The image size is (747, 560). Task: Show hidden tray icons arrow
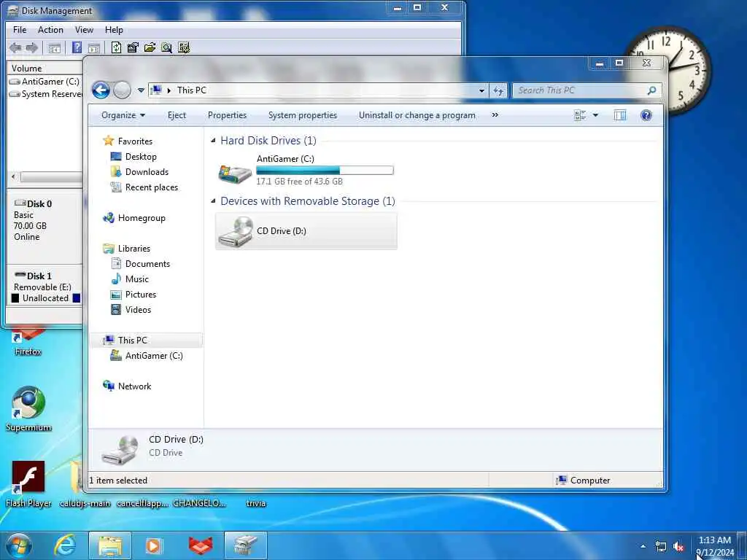point(643,547)
